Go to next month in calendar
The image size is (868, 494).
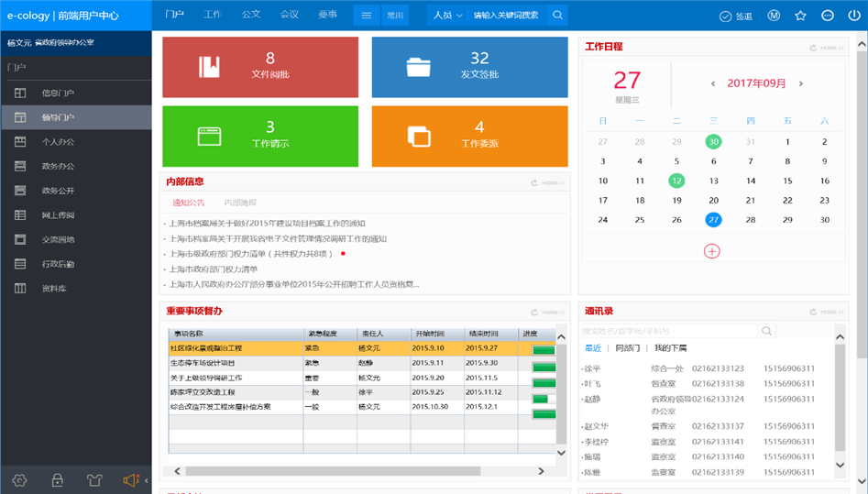click(801, 83)
